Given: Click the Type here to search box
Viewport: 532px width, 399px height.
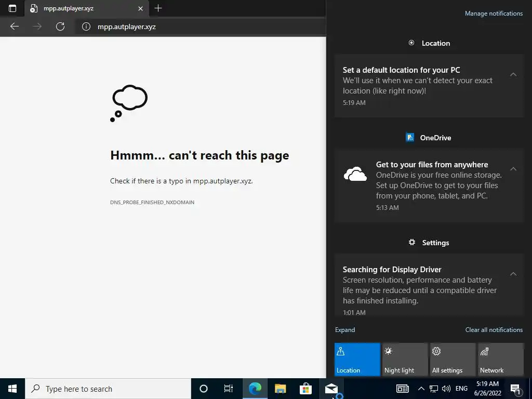Looking at the screenshot, I should tap(108, 389).
